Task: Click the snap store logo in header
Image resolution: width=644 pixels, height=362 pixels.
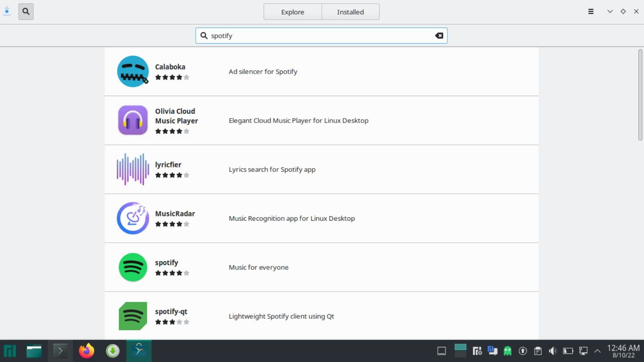Action: [x=7, y=11]
